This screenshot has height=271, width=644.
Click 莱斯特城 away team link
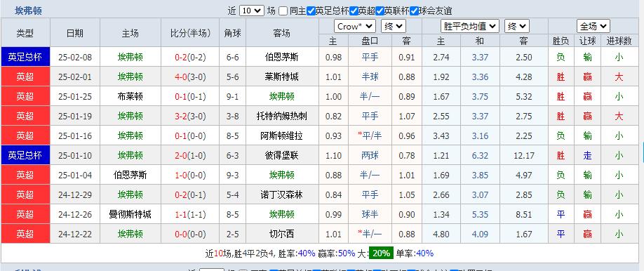click(x=282, y=77)
